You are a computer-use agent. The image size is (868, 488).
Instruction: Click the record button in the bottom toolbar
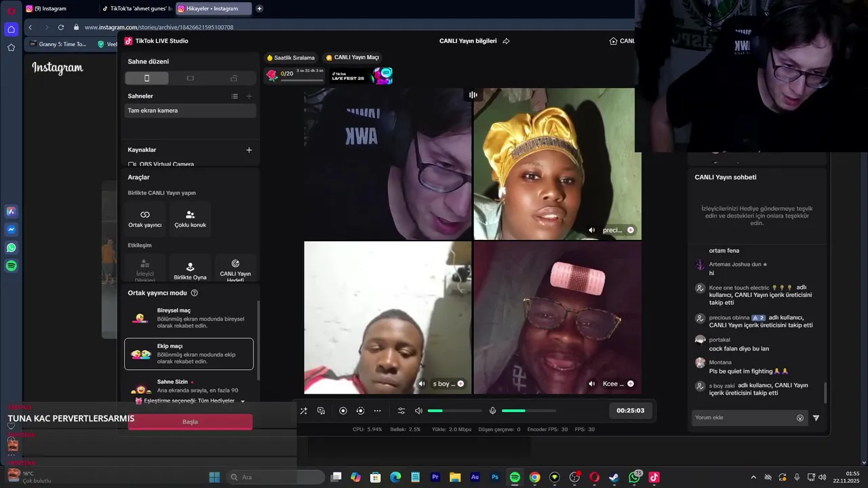pyautogui.click(x=343, y=411)
